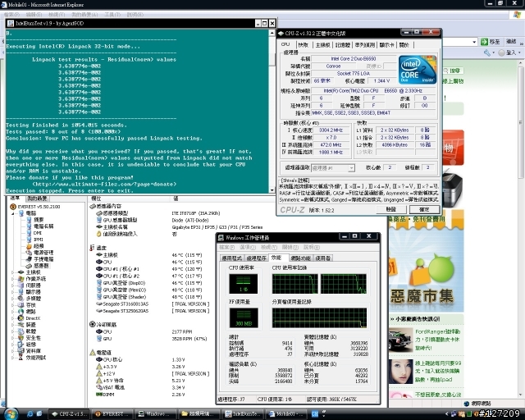Screen dimensions: 525x420
Task: Open the processor selection dropdown in CPU-Z
Action: click(351, 168)
